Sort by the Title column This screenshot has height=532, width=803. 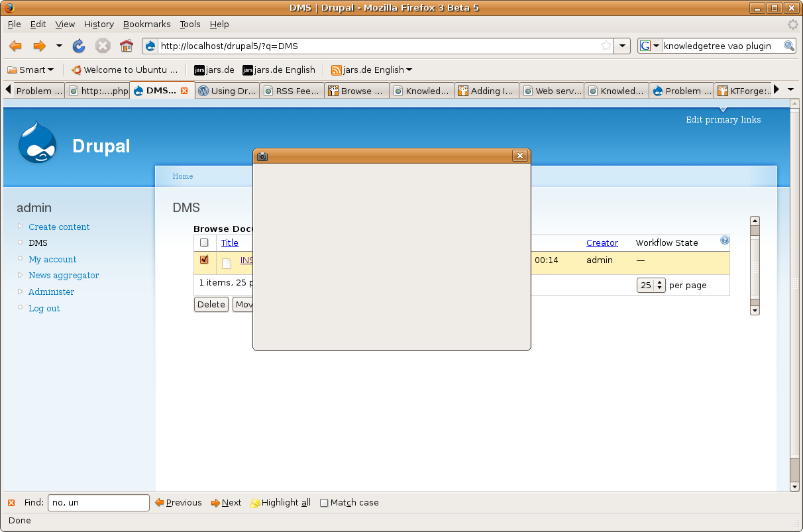(x=230, y=243)
